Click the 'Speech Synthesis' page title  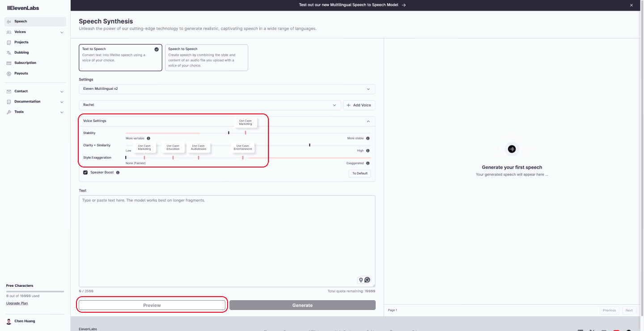(x=106, y=21)
